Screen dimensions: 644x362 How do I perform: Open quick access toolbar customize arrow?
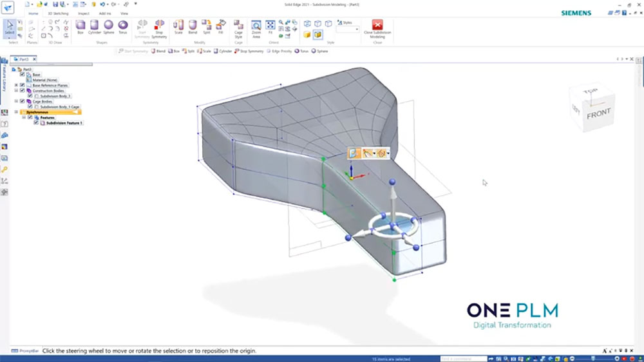click(135, 4)
